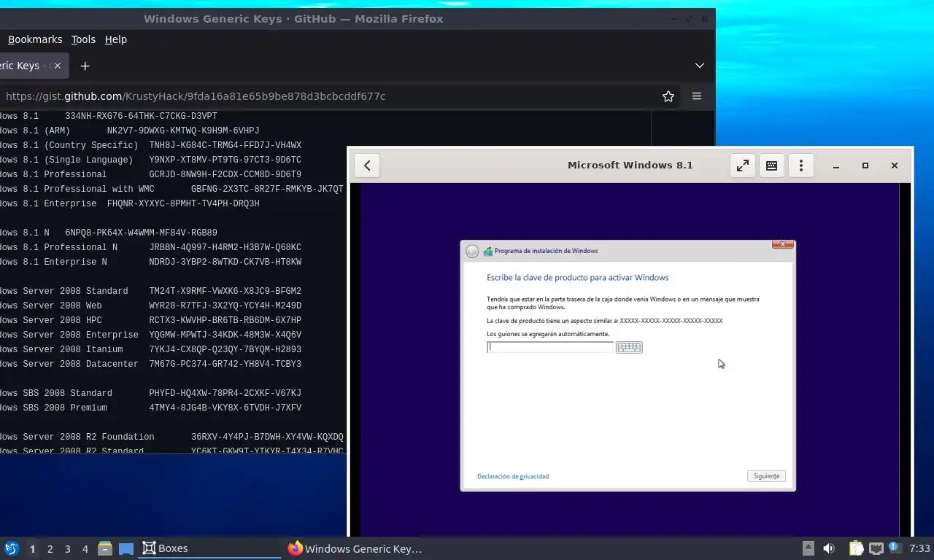Click the Server 2008 HPC key RCTX3-KWVHP

225,320
